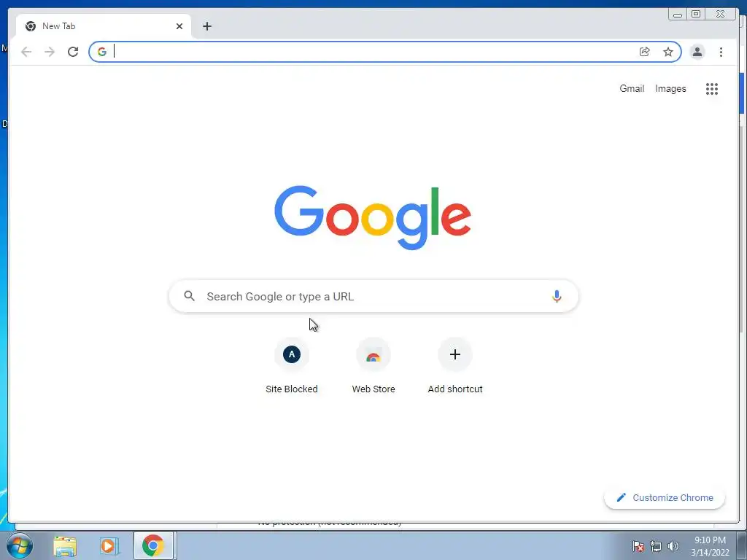Screen dimensions: 747x560
Task: Click the Customize Chrome button
Action: click(665, 497)
